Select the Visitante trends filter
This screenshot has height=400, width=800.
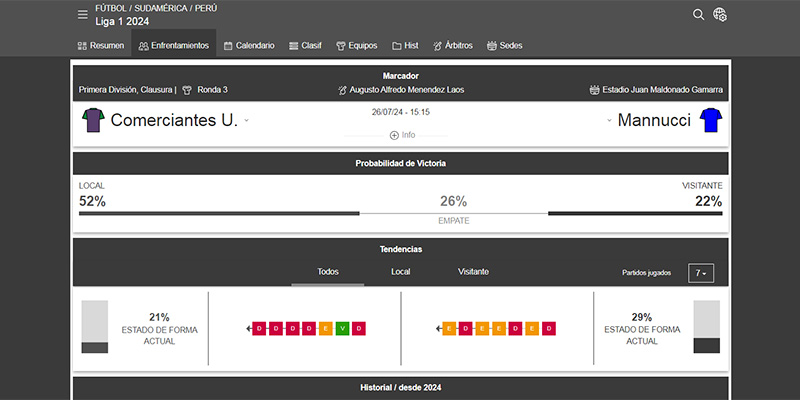click(473, 272)
